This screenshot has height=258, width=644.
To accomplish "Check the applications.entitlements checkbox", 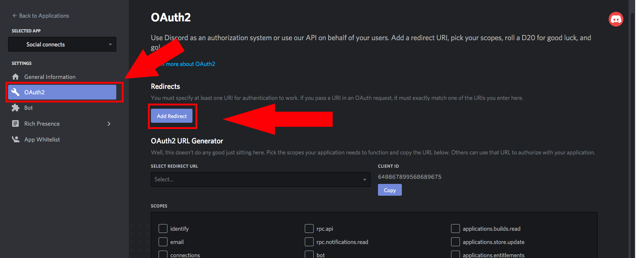I will (456, 254).
